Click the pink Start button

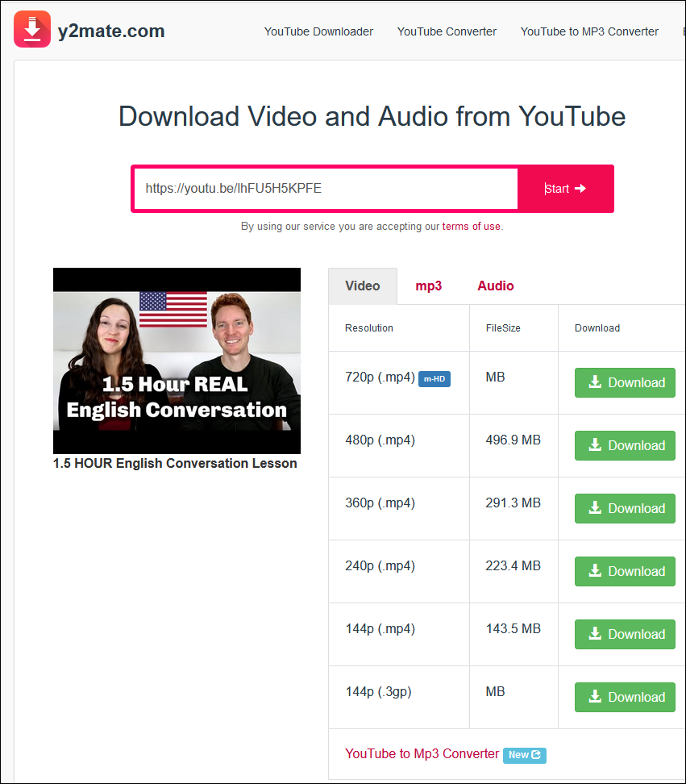565,189
